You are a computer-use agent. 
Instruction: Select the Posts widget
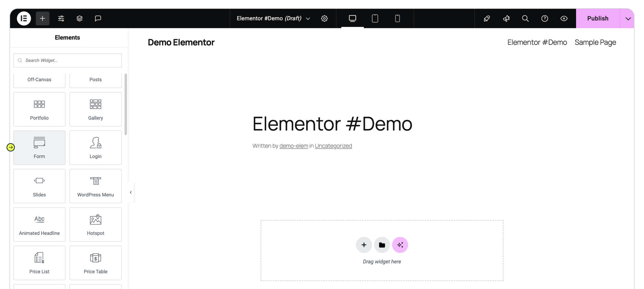point(96,80)
